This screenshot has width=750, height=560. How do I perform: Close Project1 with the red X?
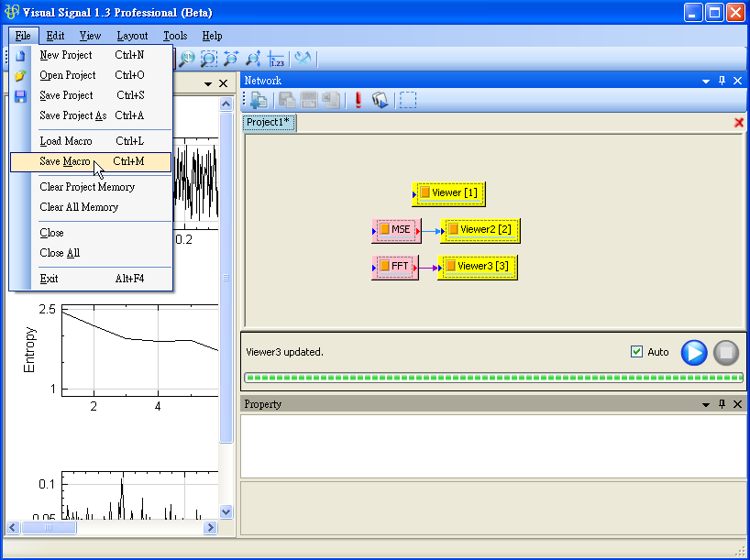(x=739, y=123)
